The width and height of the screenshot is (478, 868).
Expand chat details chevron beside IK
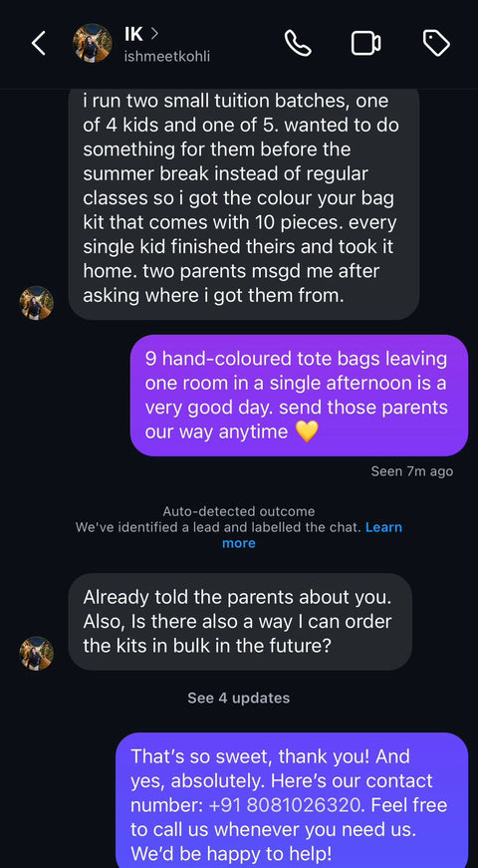click(155, 34)
